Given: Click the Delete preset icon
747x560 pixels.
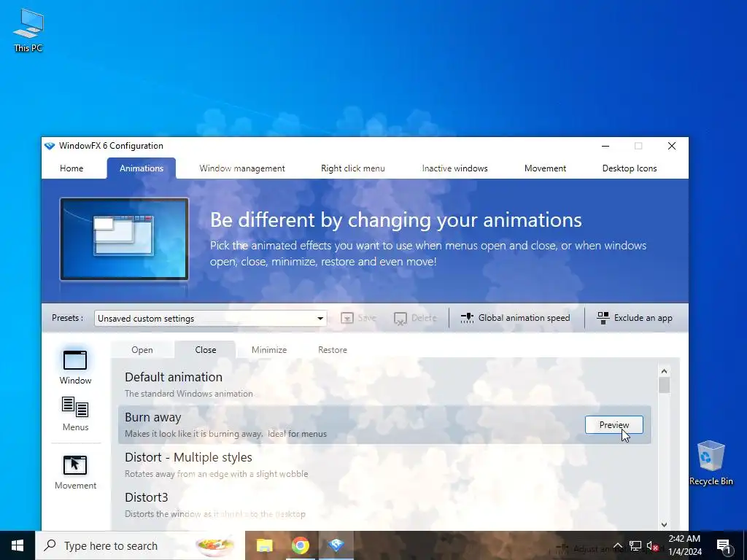Looking at the screenshot, I should point(400,318).
